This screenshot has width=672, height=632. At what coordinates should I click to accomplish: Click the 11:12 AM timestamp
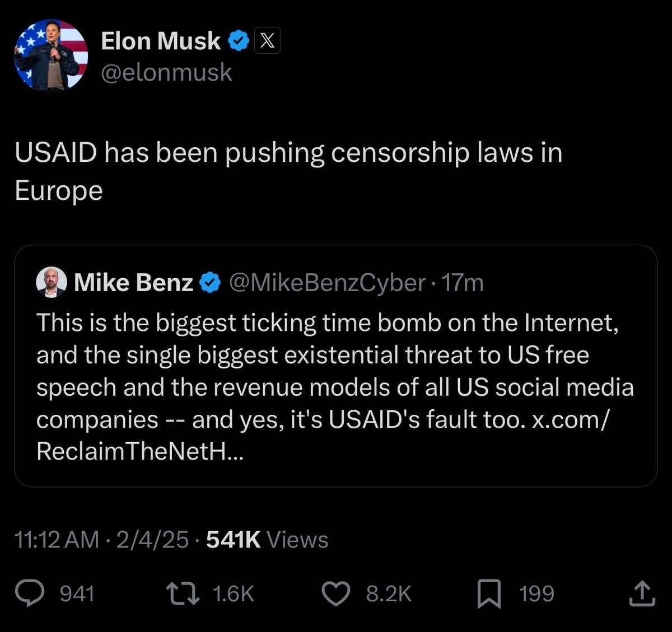point(57,540)
